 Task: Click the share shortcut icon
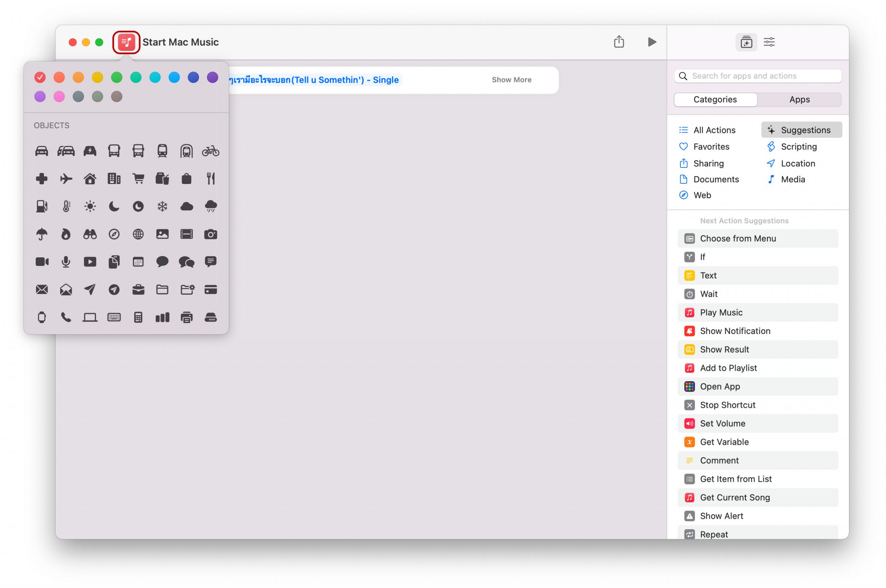[x=618, y=42]
